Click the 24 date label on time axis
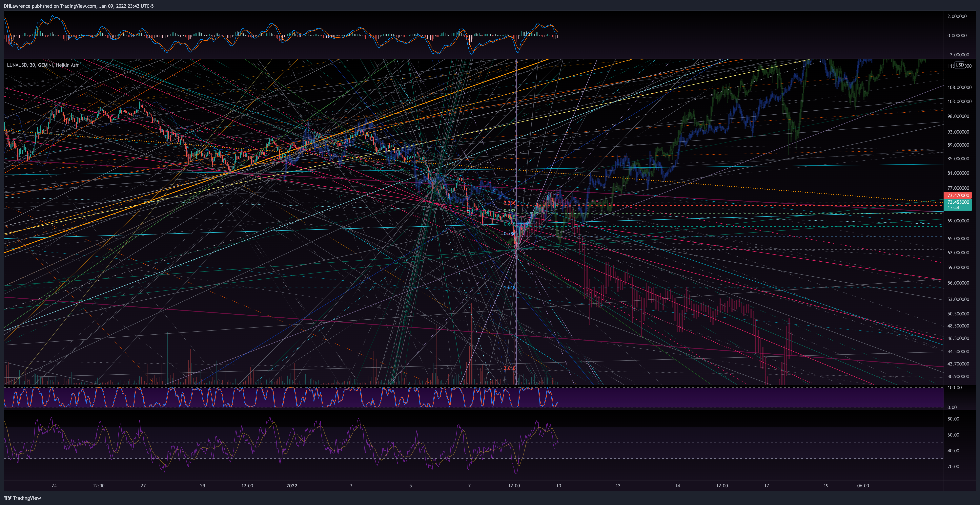The image size is (980, 505). 54,486
